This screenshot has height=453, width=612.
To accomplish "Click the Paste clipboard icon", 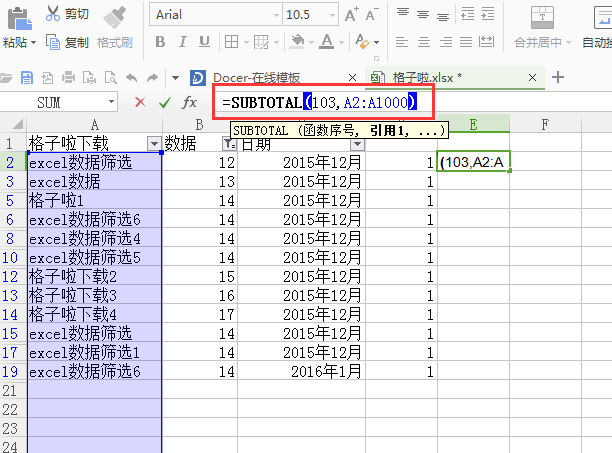I will [19, 18].
